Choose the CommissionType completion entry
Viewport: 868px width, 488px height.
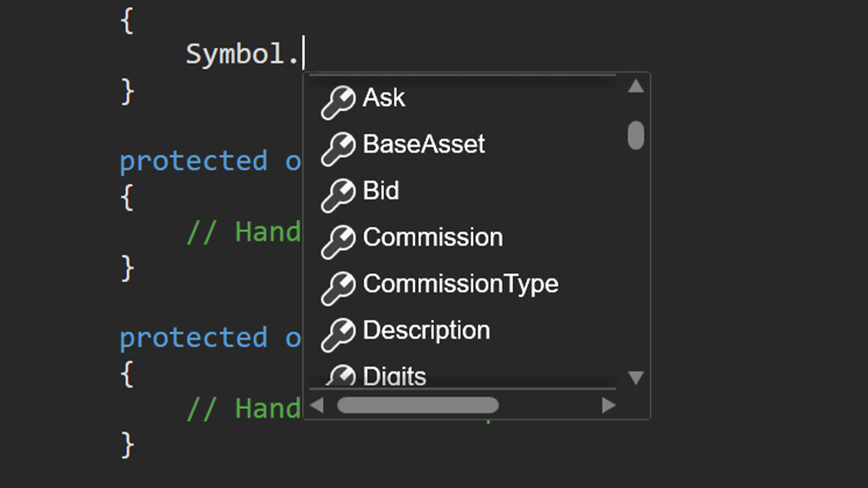pyautogui.click(x=460, y=284)
